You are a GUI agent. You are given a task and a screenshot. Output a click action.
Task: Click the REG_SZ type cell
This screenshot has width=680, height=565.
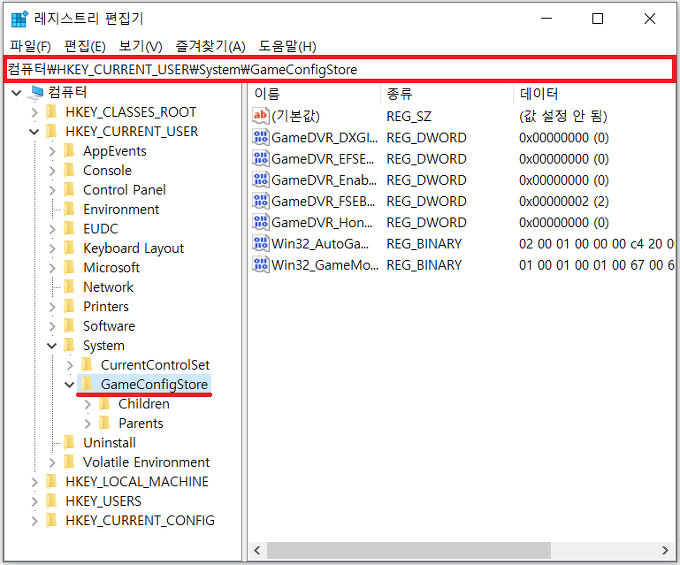(409, 116)
